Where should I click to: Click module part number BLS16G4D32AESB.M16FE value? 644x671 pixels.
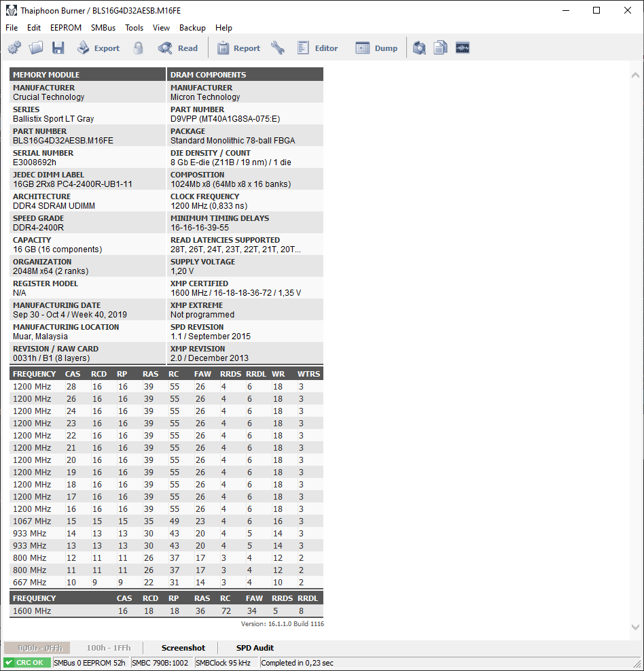(x=63, y=141)
